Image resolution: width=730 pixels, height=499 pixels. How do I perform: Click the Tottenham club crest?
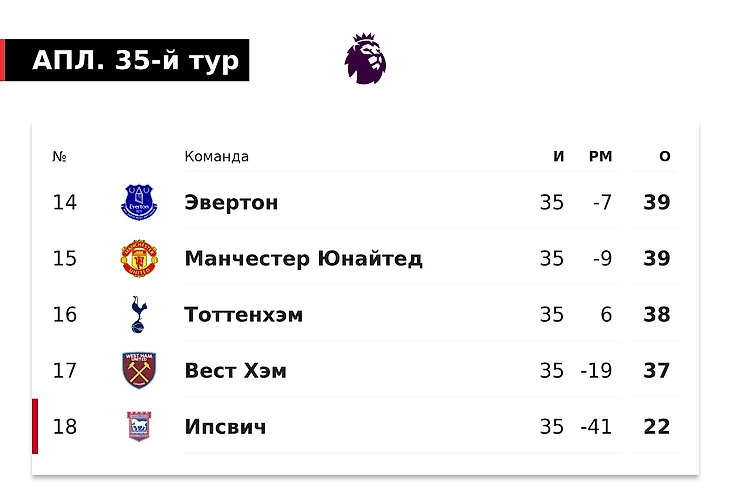pyautogui.click(x=138, y=315)
